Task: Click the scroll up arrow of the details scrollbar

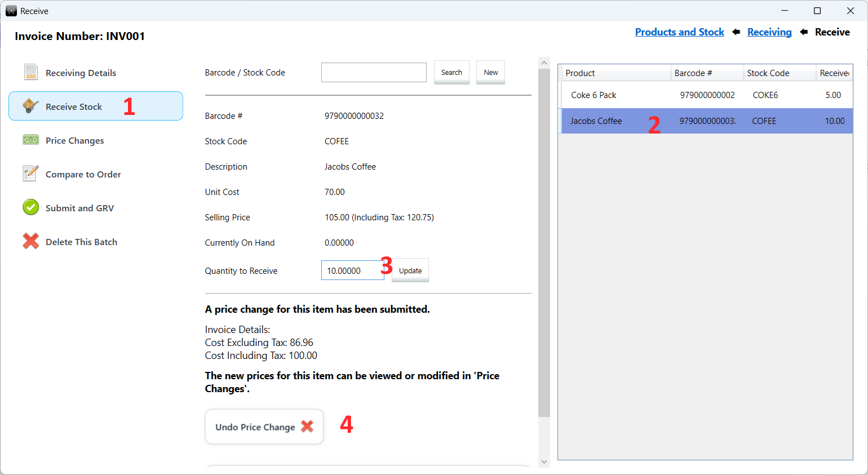Action: tap(544, 63)
